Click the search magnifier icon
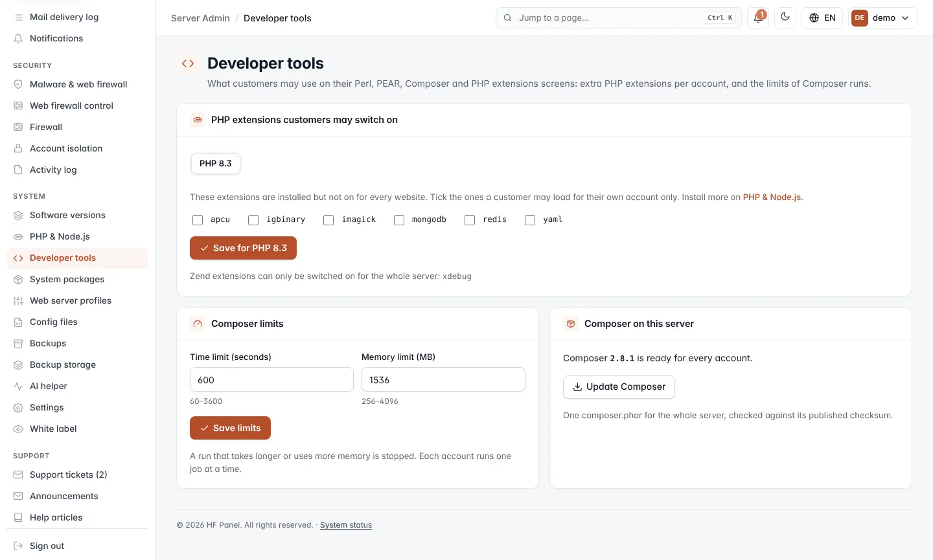 tap(507, 18)
